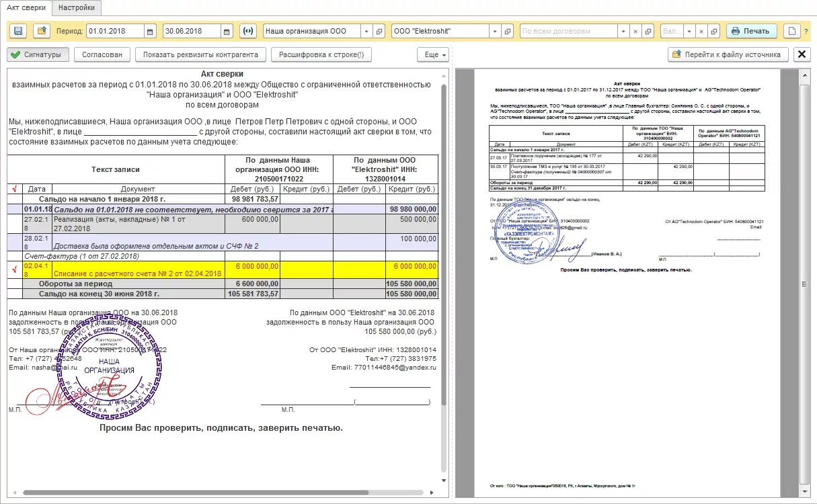Click the Наша организация ООО input field
This screenshot has height=504, width=817.
311,31
